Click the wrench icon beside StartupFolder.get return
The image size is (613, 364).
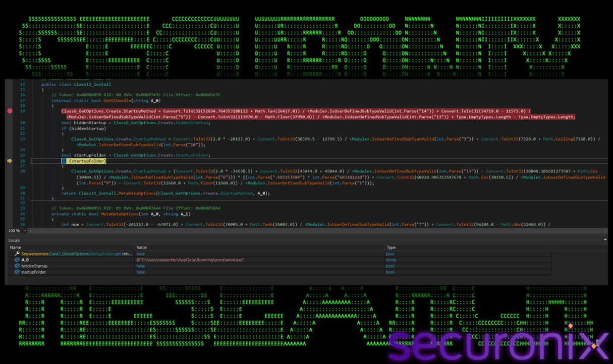[x=17, y=254]
